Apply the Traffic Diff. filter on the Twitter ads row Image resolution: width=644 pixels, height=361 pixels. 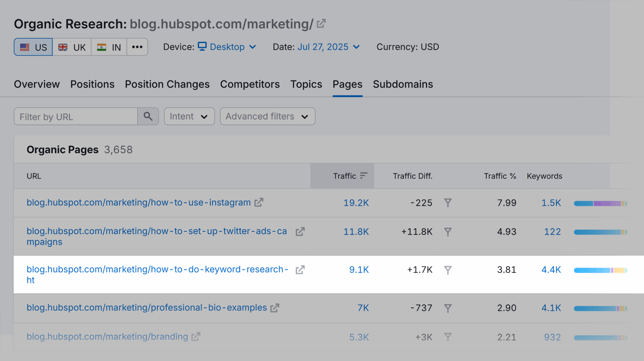(448, 232)
